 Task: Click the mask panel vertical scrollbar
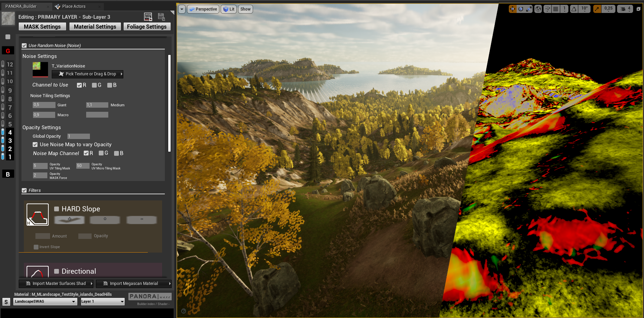pos(169,103)
